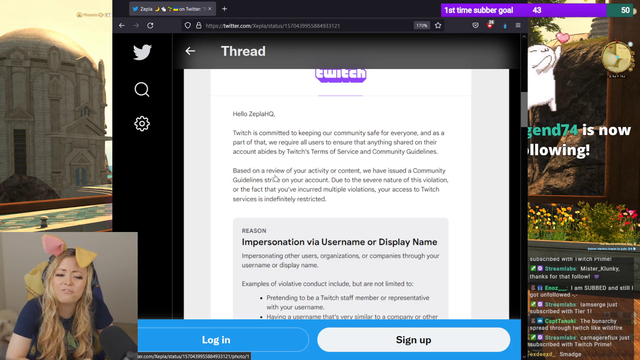The height and width of the screenshot is (360, 640).
Task: Click the page vertical scrollbar thumb
Action: click(524, 109)
